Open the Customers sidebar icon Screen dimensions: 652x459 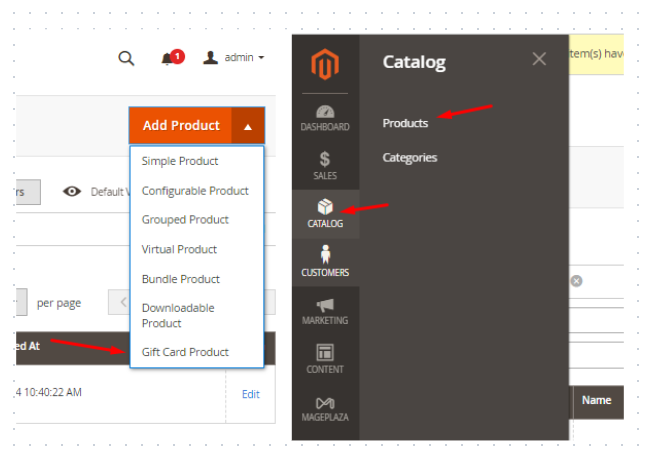tap(325, 261)
